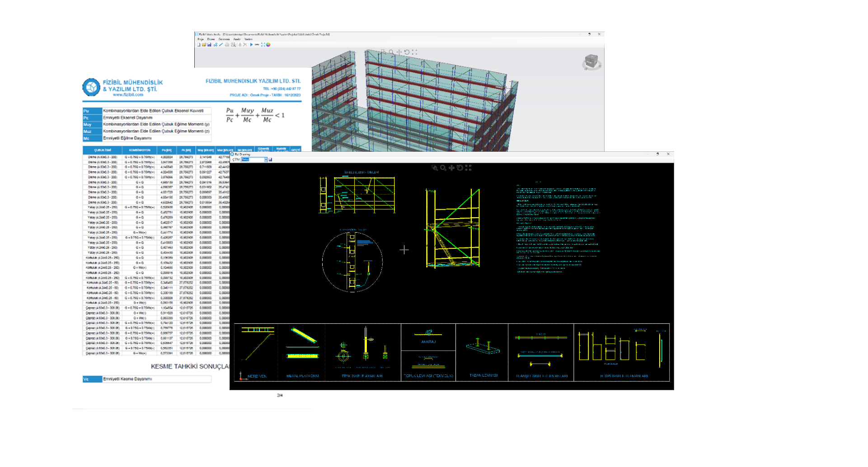Save the drawing using the disk icon
This screenshot has height=467, width=868.
[271, 159]
